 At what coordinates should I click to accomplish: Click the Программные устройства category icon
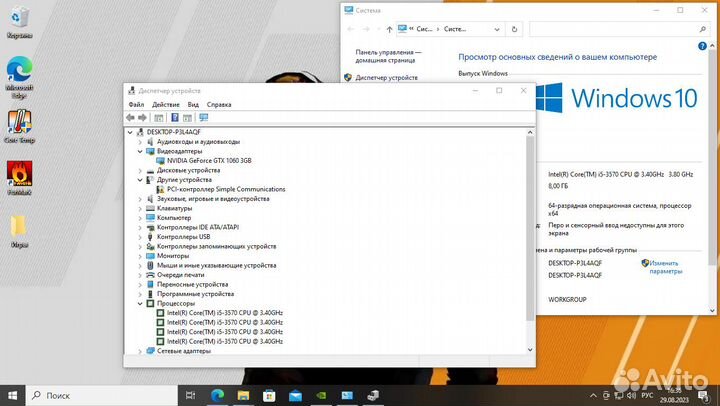[150, 294]
